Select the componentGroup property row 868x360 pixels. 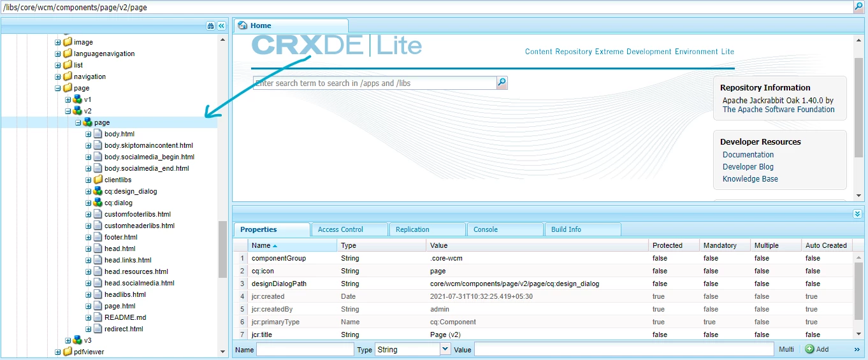coord(542,258)
